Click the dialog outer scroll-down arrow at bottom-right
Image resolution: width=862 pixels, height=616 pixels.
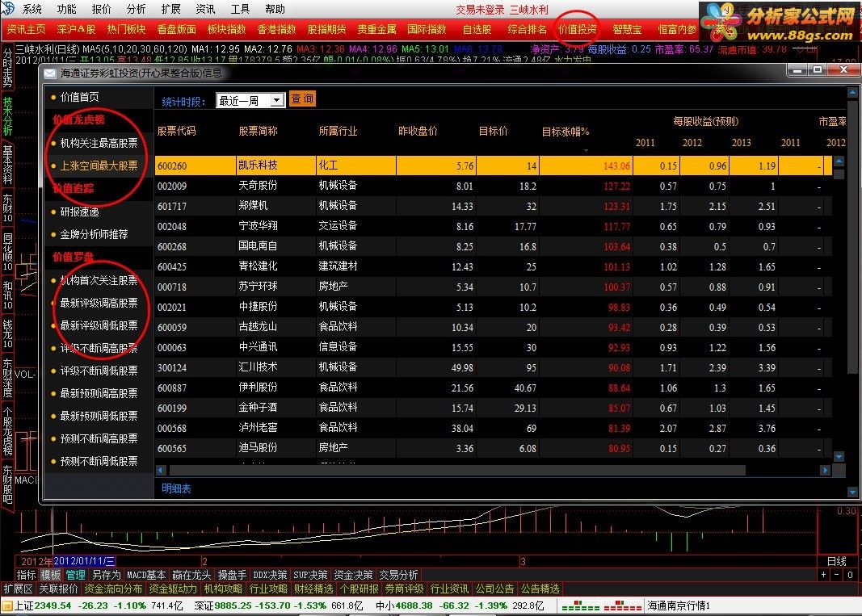pyautogui.click(x=852, y=492)
